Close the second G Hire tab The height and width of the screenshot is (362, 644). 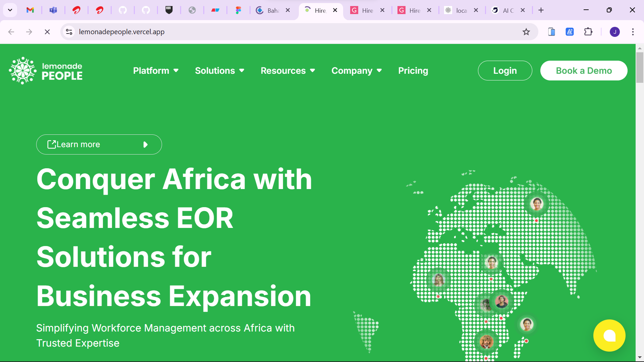click(429, 10)
